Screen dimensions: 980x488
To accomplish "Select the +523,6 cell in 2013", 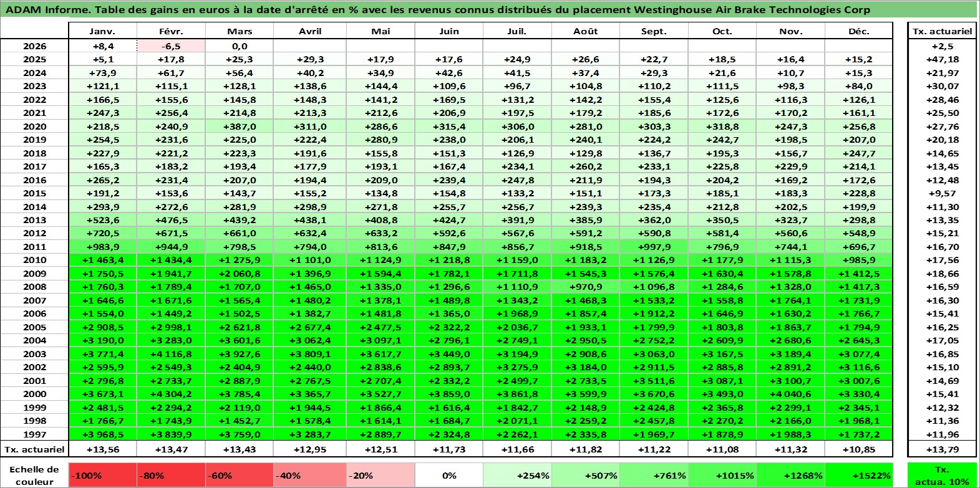I will click(x=102, y=220).
